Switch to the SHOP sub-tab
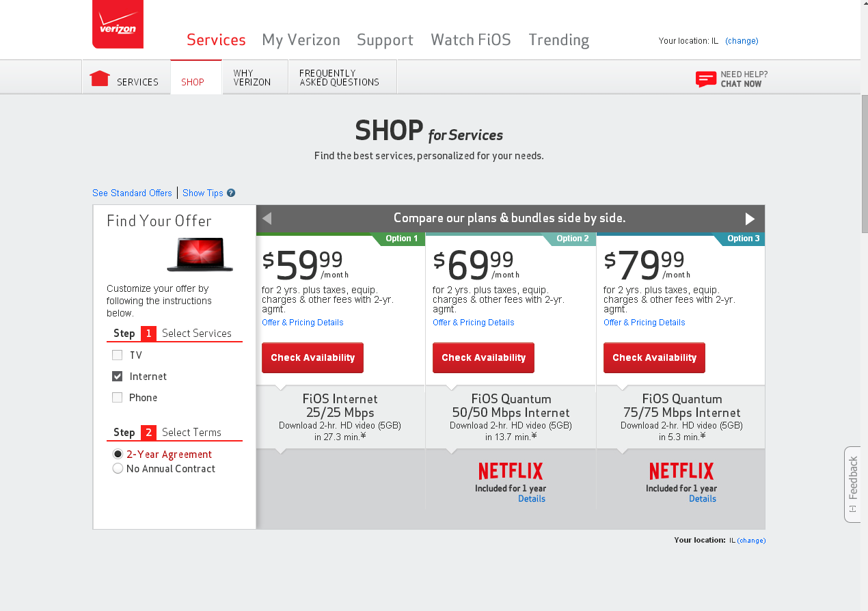 tap(196, 77)
